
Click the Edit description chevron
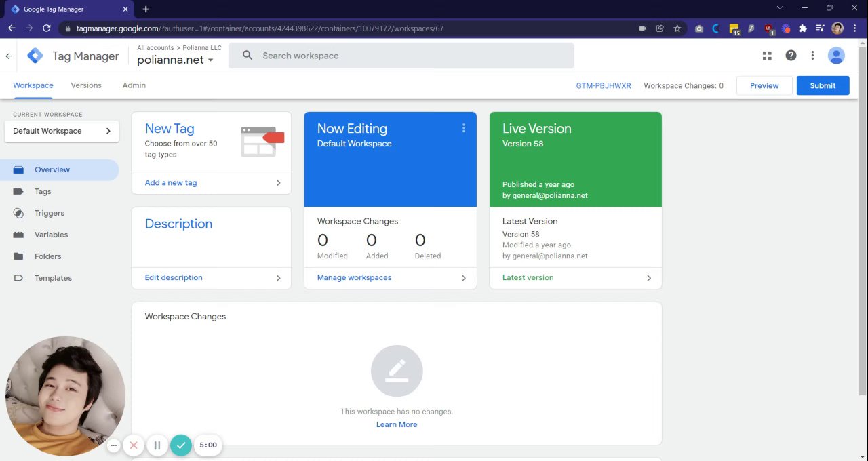(x=278, y=278)
